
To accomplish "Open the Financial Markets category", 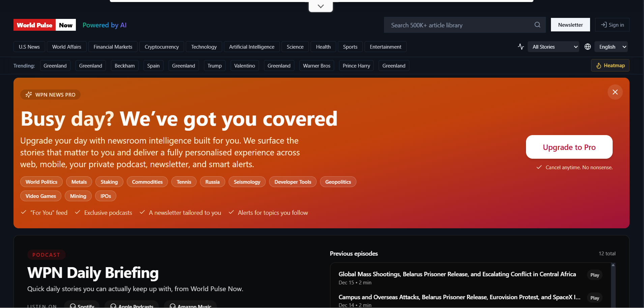I will coord(113,47).
